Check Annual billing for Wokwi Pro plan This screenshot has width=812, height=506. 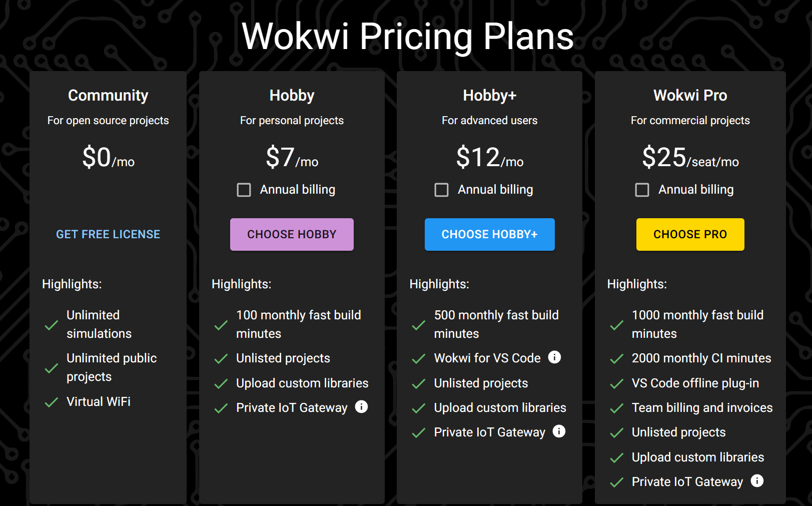coord(642,190)
